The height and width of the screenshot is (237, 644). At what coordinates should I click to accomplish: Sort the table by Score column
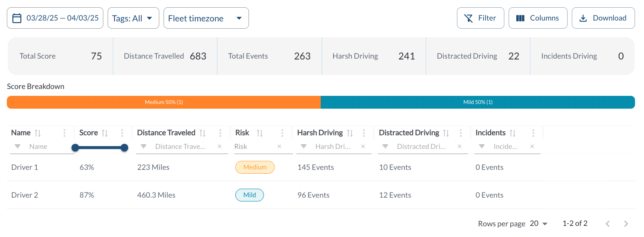pyautogui.click(x=105, y=133)
